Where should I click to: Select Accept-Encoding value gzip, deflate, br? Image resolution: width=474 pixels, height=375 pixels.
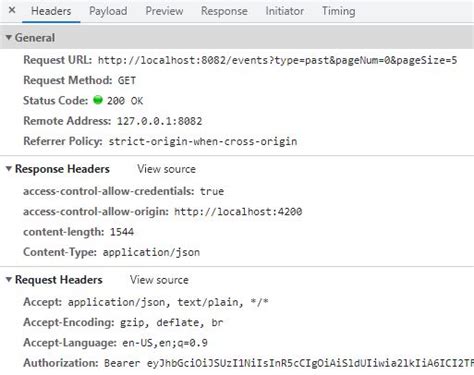171,323
